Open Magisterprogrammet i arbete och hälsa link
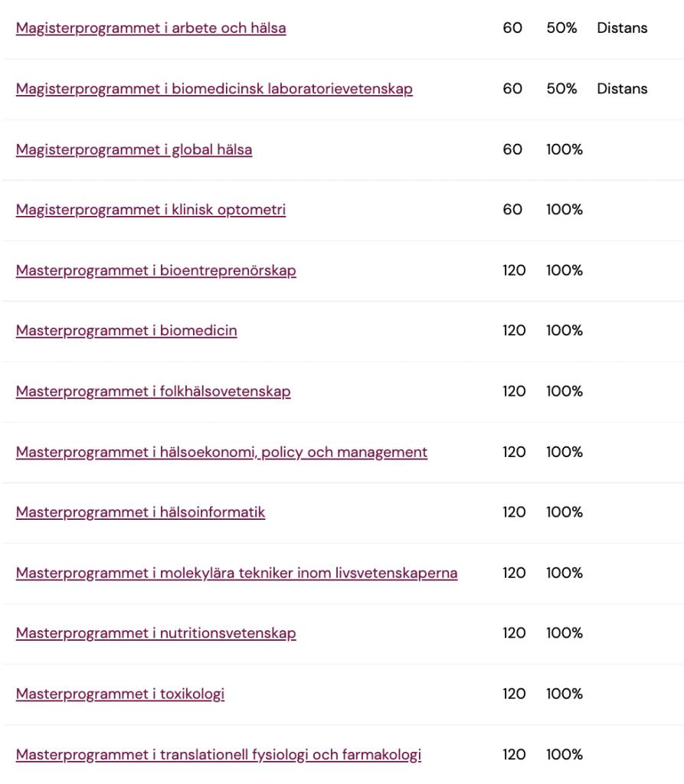 click(151, 28)
